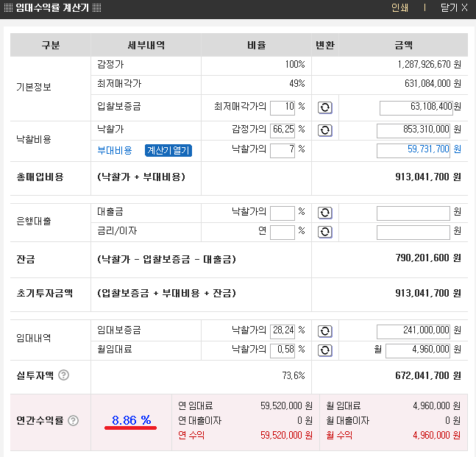Viewport: 476px width, 457px height.
Task: Open the 연간수익률 help question icon
Action: click(x=73, y=420)
